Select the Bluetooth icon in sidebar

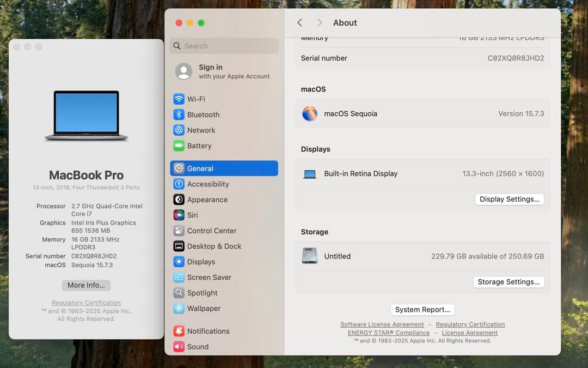[180, 114]
